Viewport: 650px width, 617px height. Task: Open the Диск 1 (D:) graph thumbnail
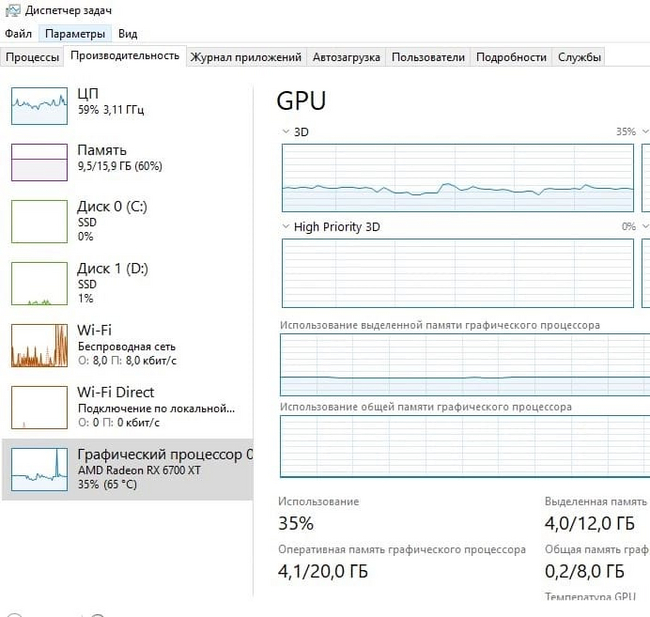pos(39,283)
